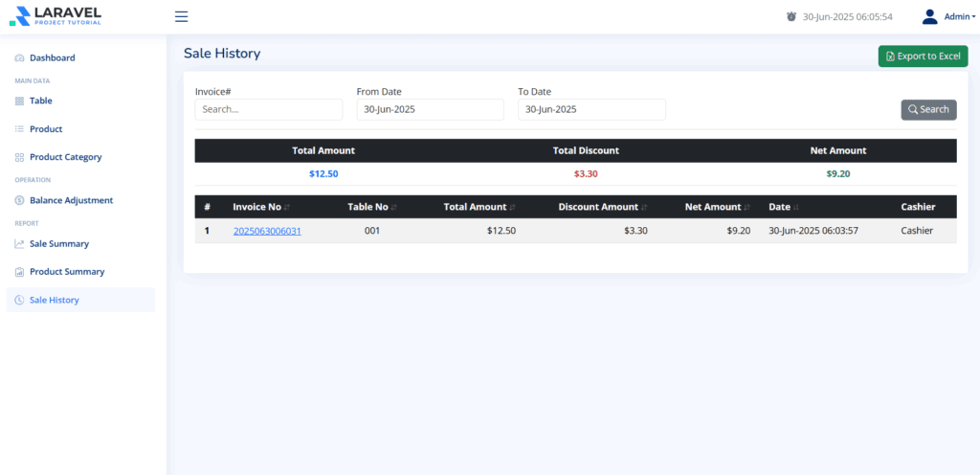Go to Table in the sidebar
Viewport: 980px width, 475px height.
[x=41, y=101]
